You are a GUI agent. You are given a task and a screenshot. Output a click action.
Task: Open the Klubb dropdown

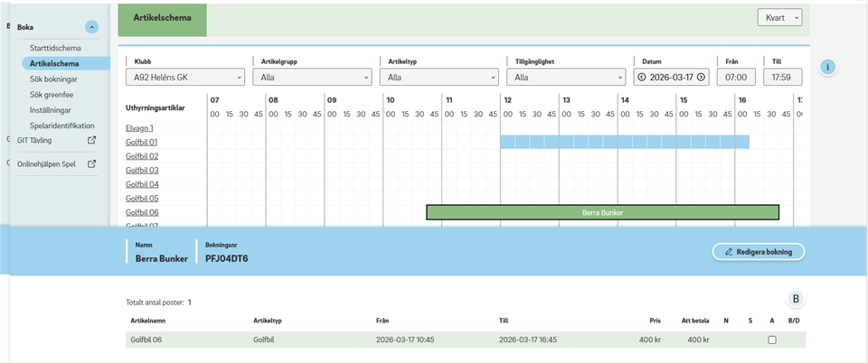pyautogui.click(x=184, y=78)
